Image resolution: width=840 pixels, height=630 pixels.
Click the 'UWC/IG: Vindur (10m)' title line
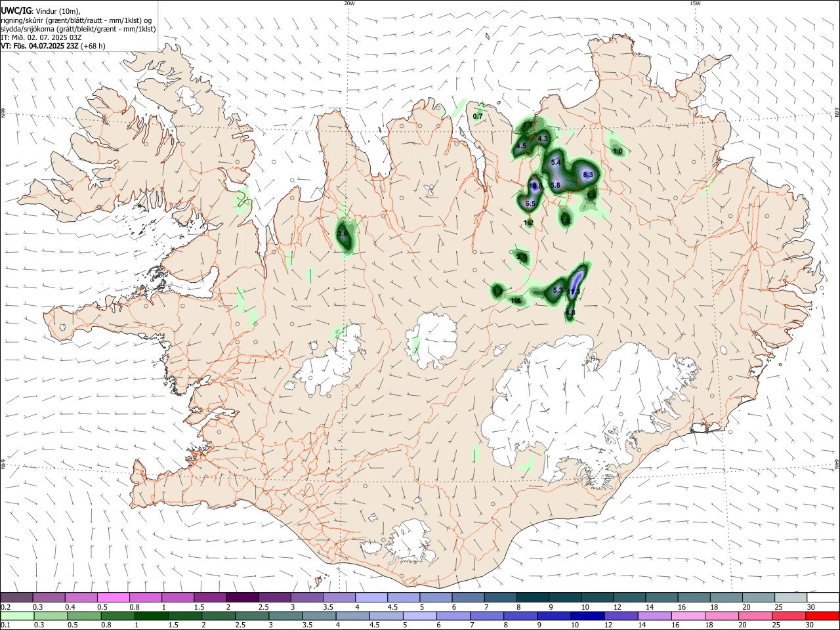pos(40,10)
